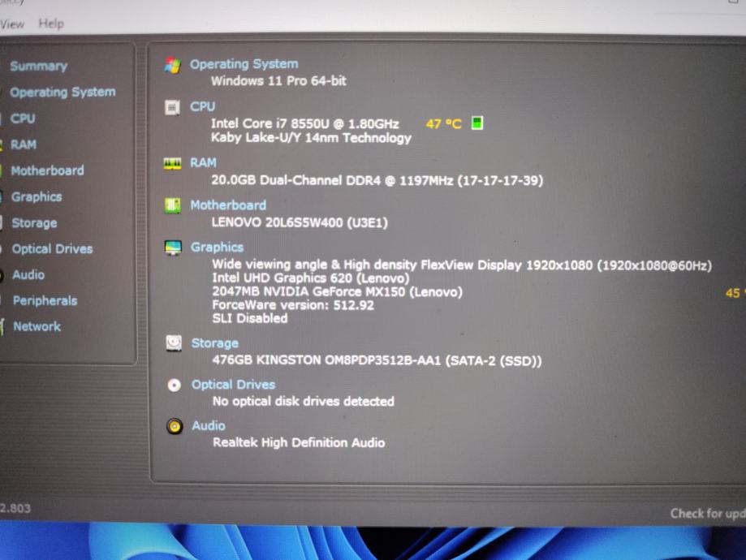Select Summary in the sidebar
Screen dimensions: 746x560
point(39,66)
